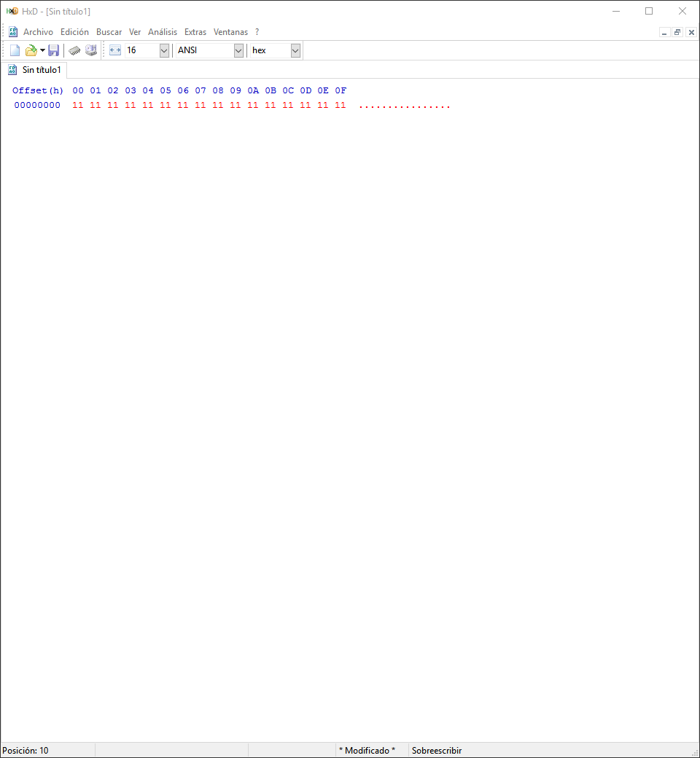Click the hex byte under column 05
700x758 pixels.
[166, 105]
